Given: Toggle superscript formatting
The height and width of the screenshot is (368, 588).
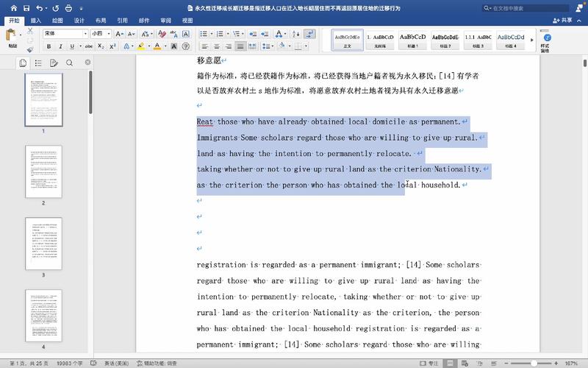Looking at the screenshot, I should click(112, 46).
